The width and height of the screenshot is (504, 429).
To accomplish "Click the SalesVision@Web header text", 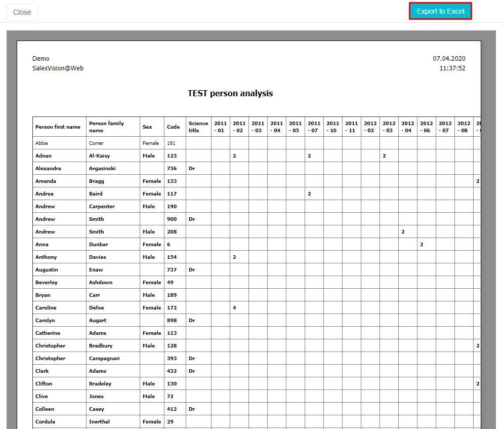I will coord(58,68).
